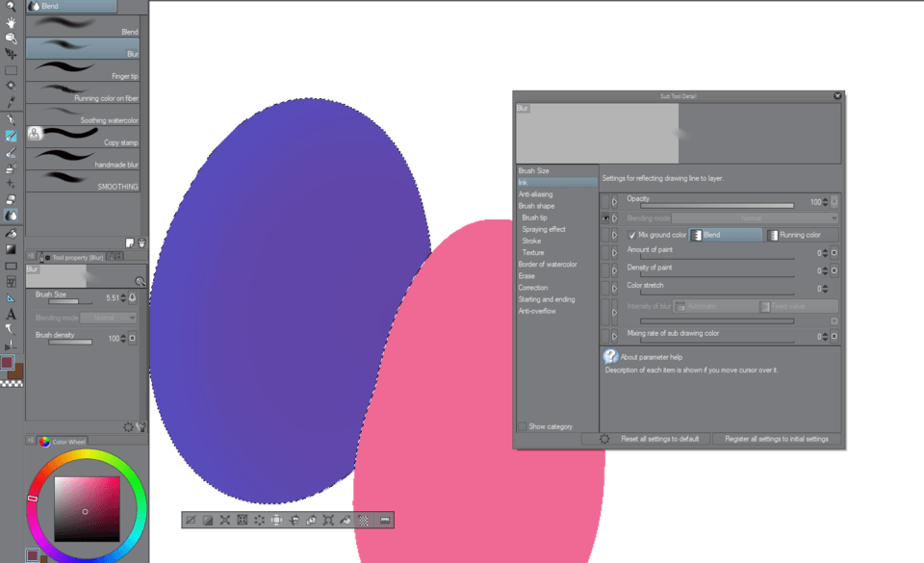Expand the Opacity row arrow

[x=614, y=202]
